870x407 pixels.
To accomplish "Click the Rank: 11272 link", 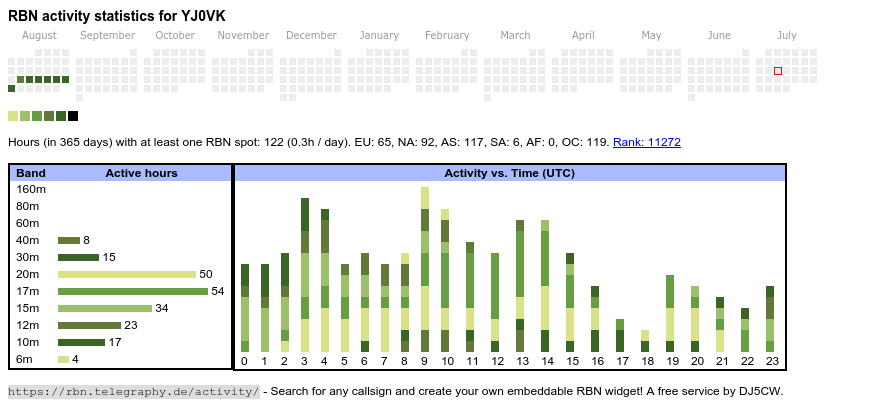I will click(646, 142).
